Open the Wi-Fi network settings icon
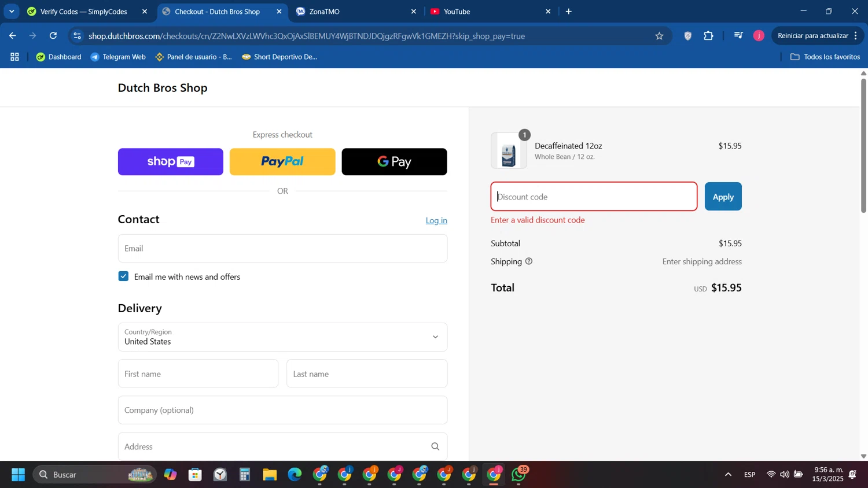868x488 pixels. [x=771, y=475]
